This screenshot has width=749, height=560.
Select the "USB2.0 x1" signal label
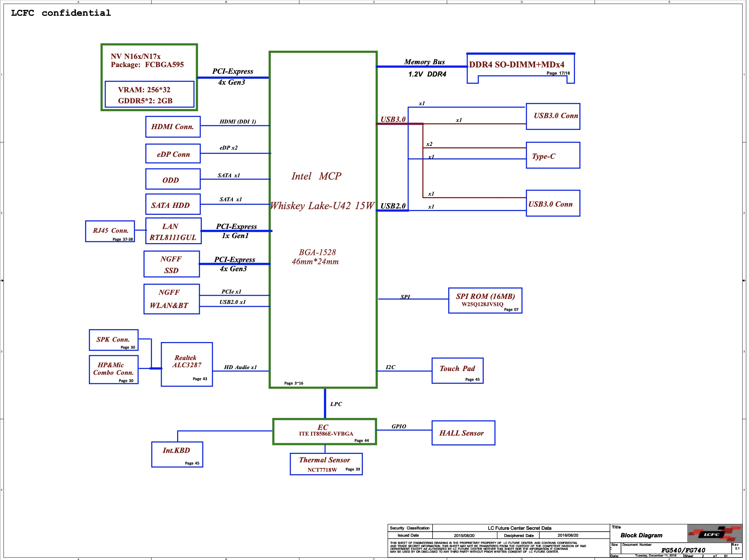(232, 302)
